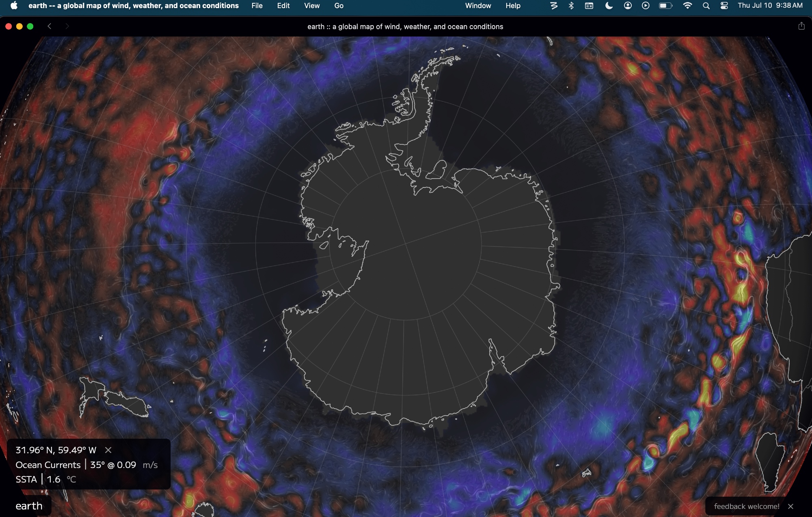Toggle Focus moon icon in menu bar
This screenshot has width=812, height=517.
[x=609, y=6]
